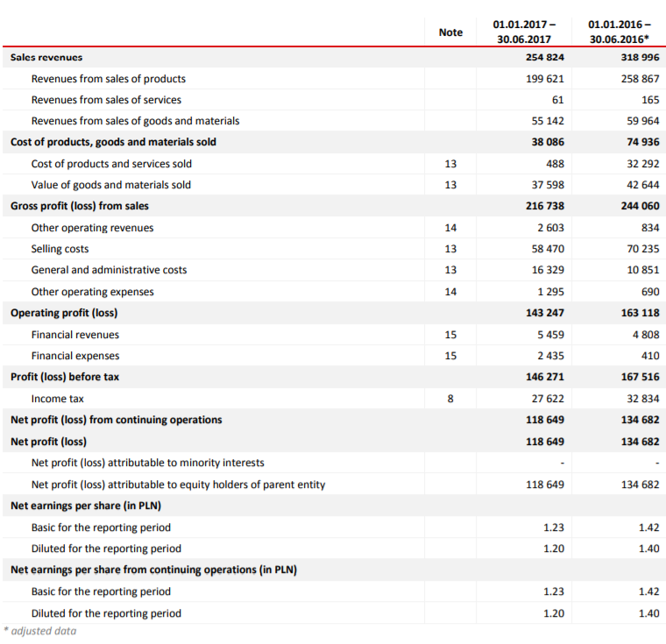Select the 58 470 selling costs value
The height and width of the screenshot is (644, 666).
[x=549, y=249]
